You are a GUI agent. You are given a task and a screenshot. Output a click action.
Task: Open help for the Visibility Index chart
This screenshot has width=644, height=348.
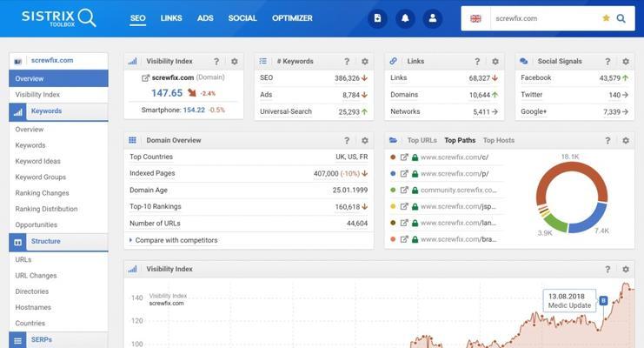607,270
